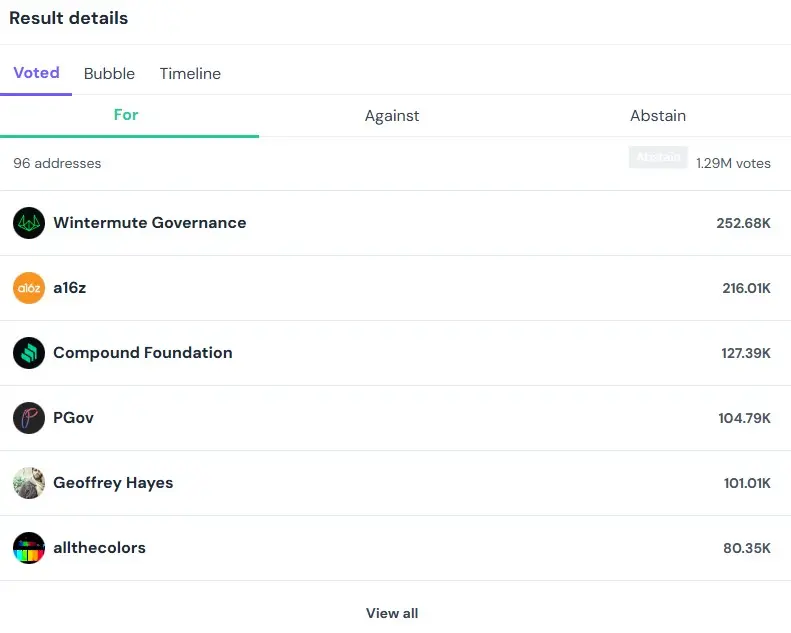Select the For votes tab

pyautogui.click(x=126, y=115)
